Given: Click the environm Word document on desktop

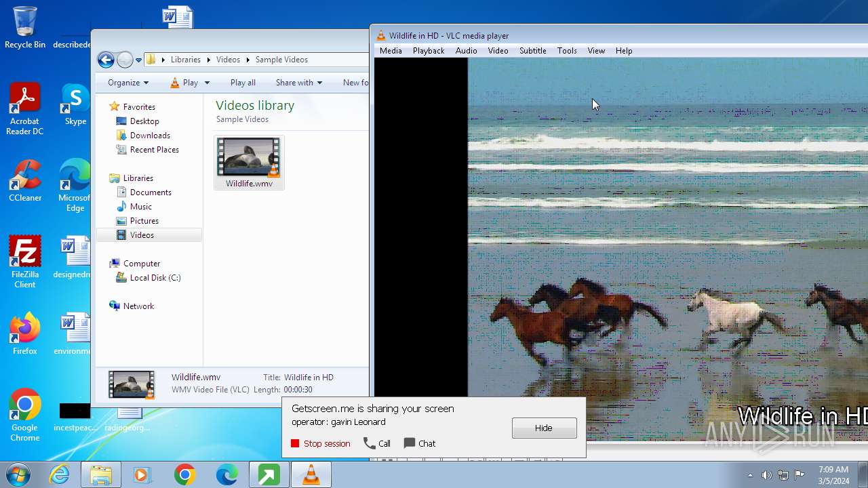Looking at the screenshot, I should click(x=73, y=334).
